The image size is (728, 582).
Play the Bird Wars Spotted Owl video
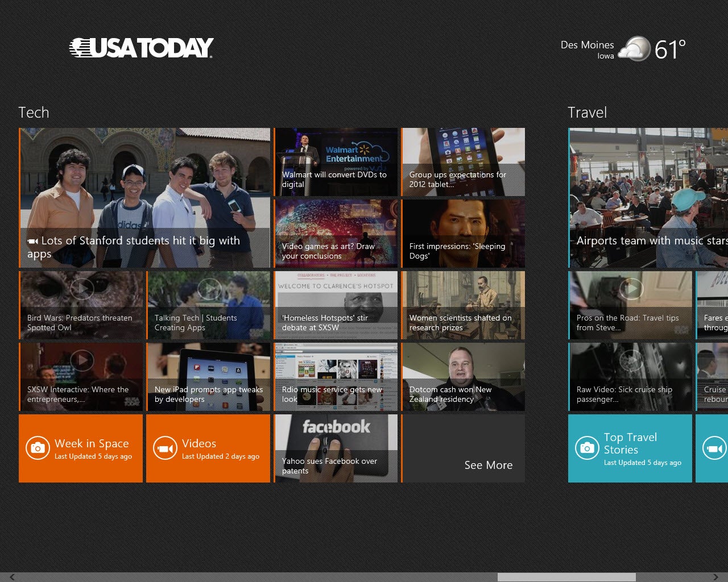tap(82, 289)
